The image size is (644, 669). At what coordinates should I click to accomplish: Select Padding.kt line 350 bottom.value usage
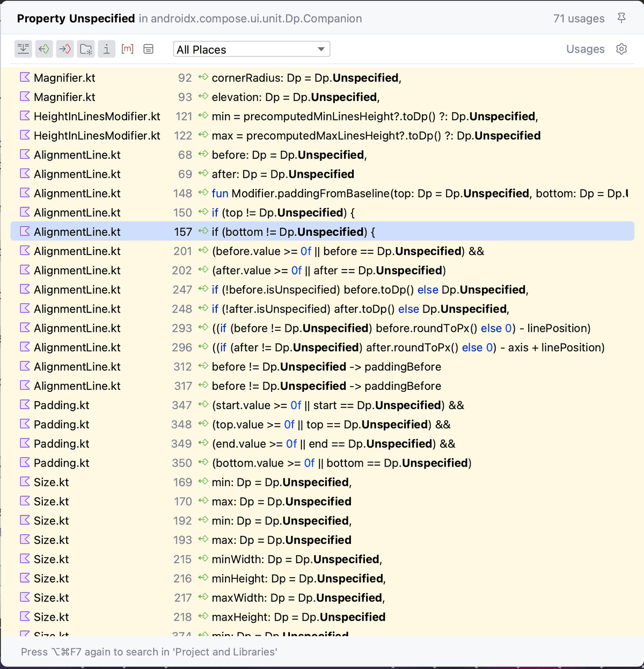pos(322,463)
